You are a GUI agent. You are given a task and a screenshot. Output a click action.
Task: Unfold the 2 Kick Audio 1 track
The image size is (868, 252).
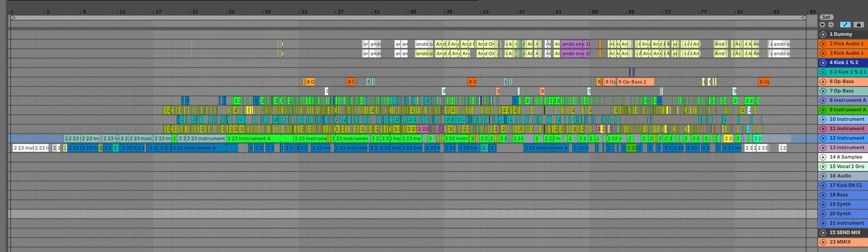click(823, 43)
